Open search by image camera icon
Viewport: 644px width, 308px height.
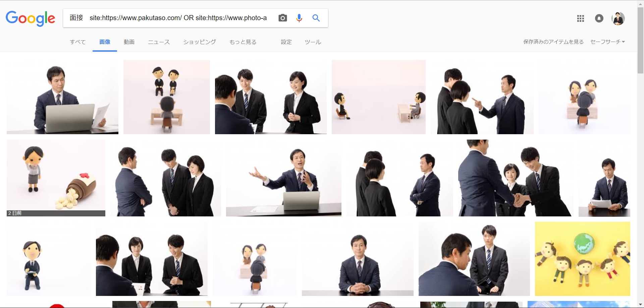click(x=283, y=18)
